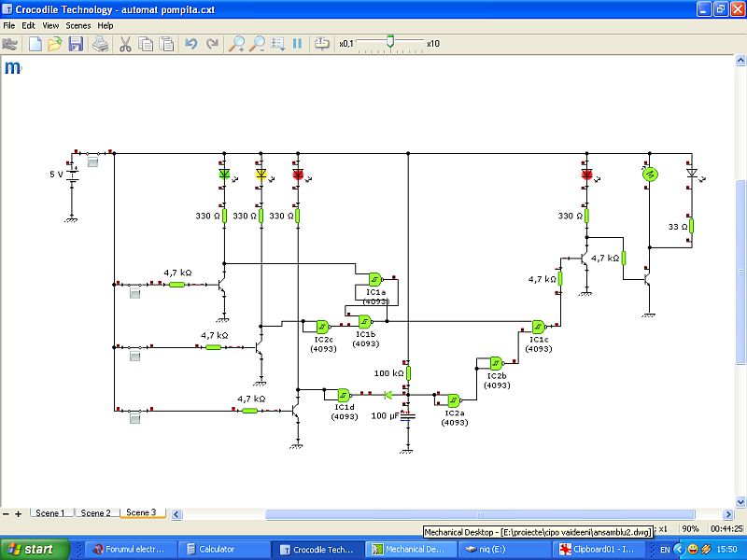747x560 pixels.
Task: Save the circuit with the floppy icon
Action: coord(76,44)
